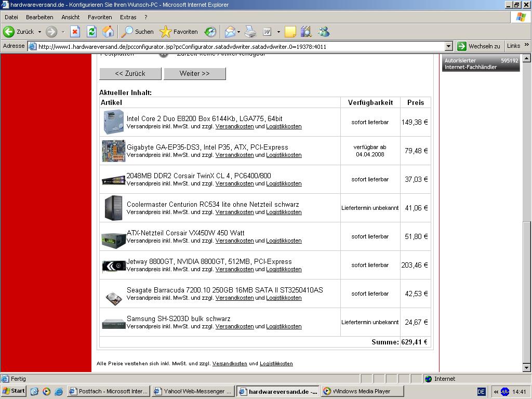
Task: Expand Word edit icon dropdown arrow
Action: coord(278,32)
